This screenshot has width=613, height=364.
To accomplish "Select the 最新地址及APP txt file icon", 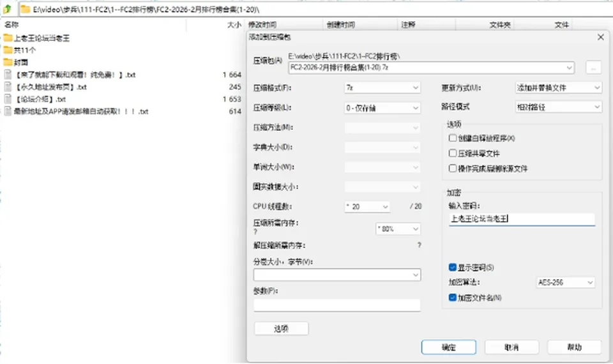I will click(8, 111).
